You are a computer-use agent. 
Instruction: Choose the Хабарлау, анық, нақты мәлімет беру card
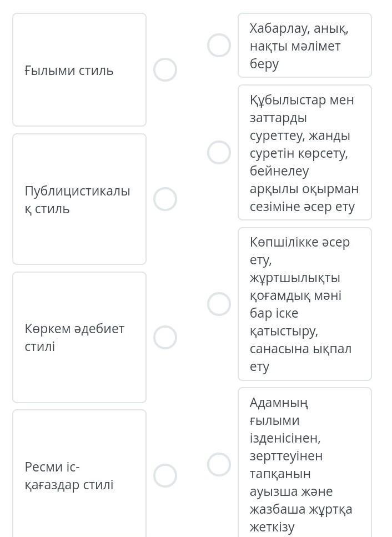tap(305, 45)
